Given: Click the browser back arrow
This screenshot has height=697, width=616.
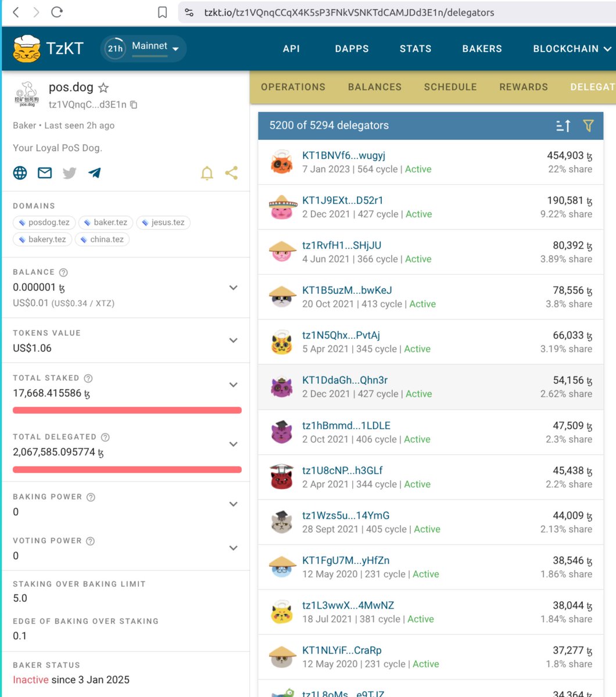Looking at the screenshot, I should 16,12.
